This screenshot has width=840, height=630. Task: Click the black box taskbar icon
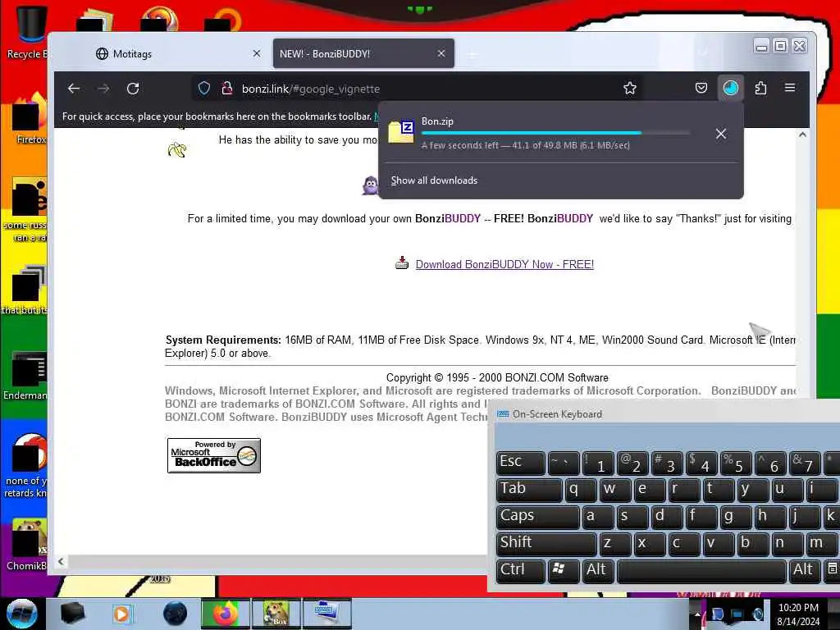(73, 614)
